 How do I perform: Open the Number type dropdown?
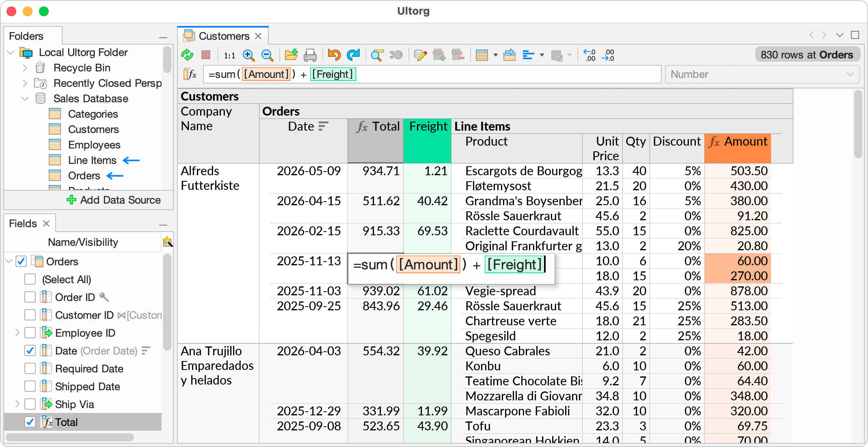tap(851, 74)
